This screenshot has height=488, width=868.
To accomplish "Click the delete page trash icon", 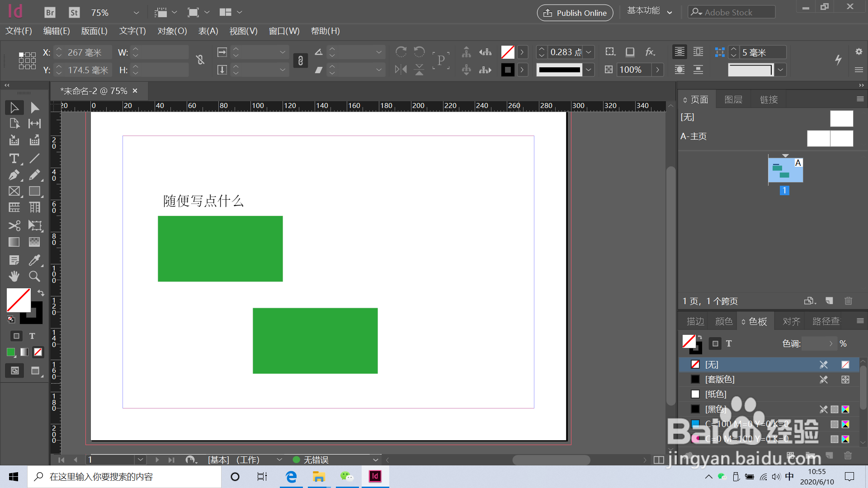I will pos(848,301).
